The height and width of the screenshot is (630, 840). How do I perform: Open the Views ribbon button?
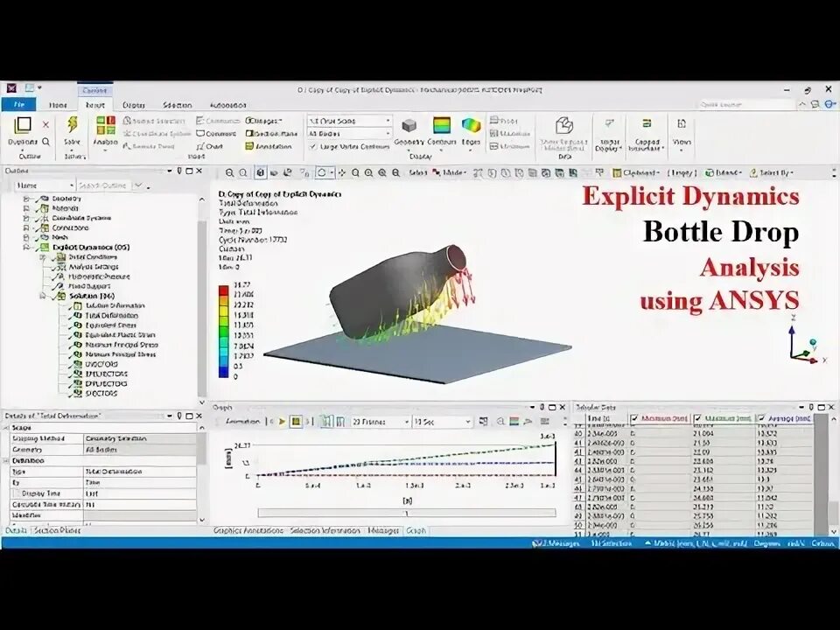(682, 134)
